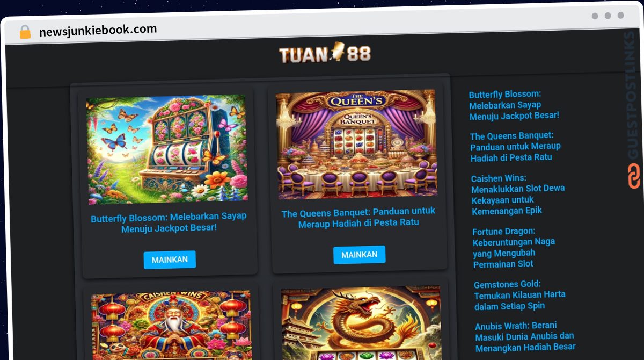Select sidebar link Fortune Dragon
This screenshot has width=644, height=360.
point(514,247)
